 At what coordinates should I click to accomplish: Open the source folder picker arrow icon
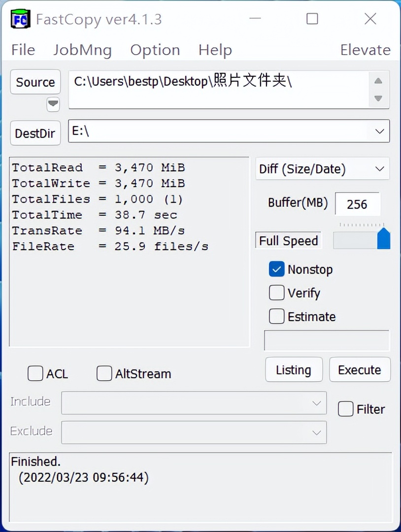point(53,104)
